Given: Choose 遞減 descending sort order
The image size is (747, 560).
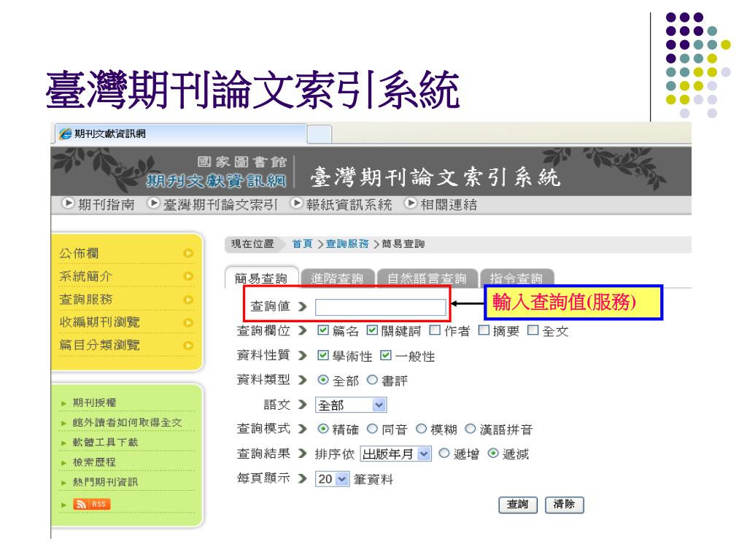Looking at the screenshot, I should [493, 454].
